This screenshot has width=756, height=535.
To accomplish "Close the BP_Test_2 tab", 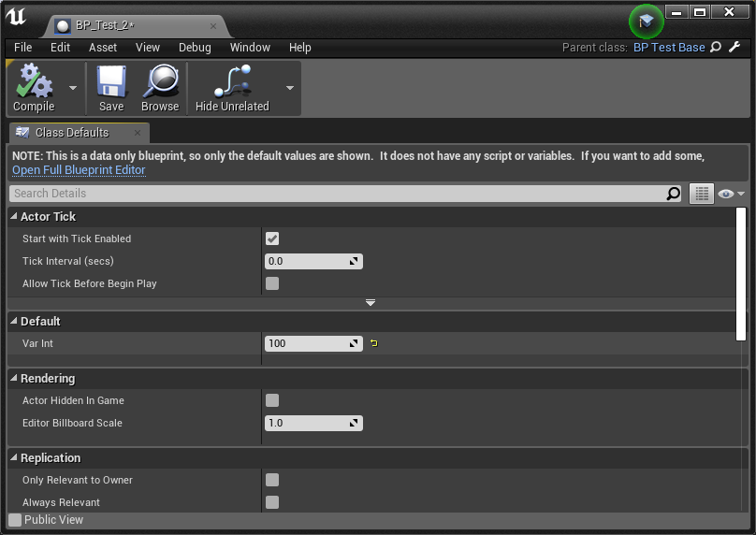I will click(213, 26).
